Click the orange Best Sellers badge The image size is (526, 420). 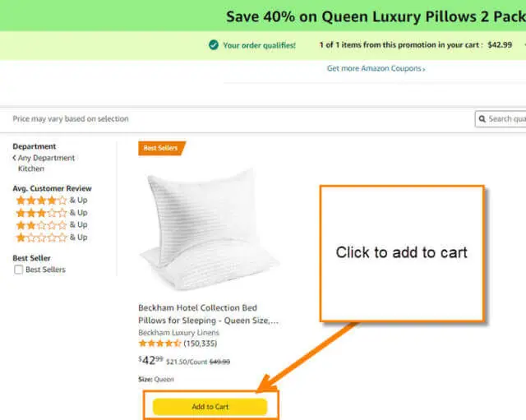coord(162,148)
